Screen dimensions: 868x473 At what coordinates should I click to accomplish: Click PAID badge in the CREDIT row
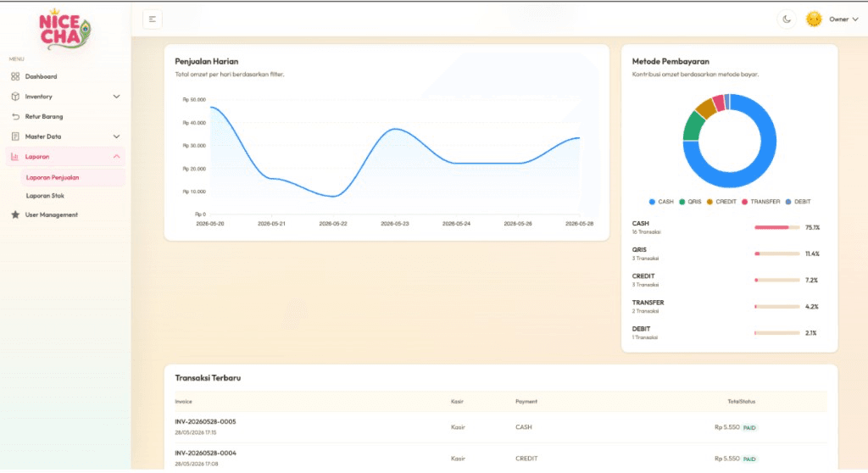point(749,459)
